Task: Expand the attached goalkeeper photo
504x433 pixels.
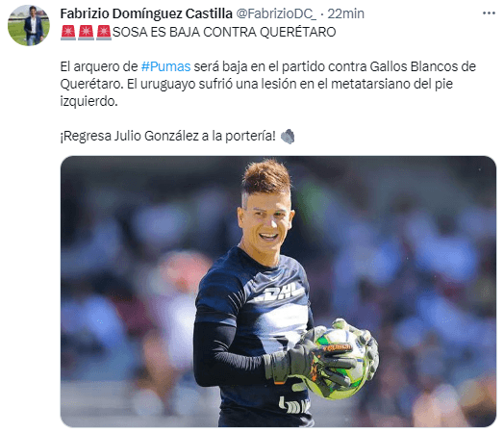Action: [x=278, y=292]
